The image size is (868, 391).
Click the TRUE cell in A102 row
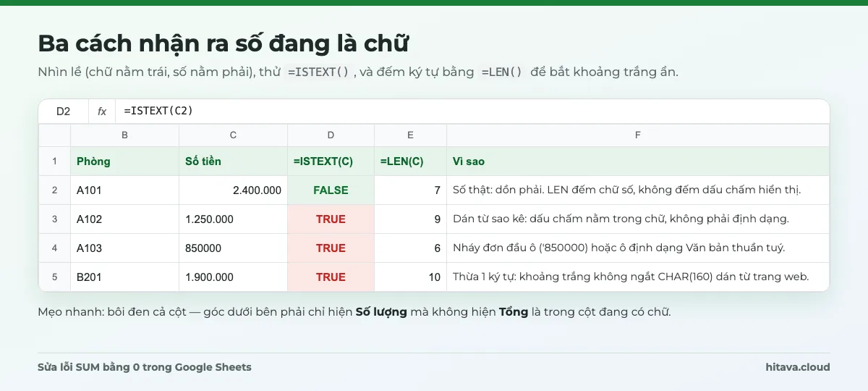coord(331,219)
